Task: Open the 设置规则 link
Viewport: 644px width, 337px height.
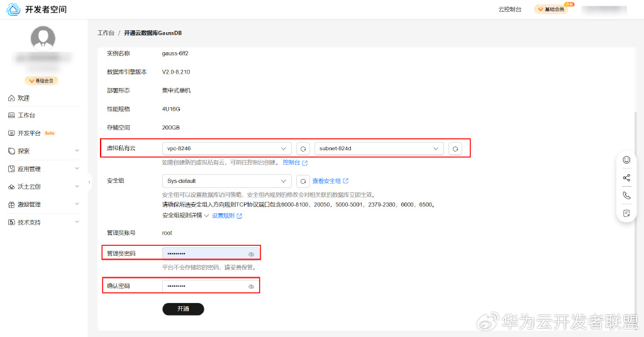Action: click(227, 216)
